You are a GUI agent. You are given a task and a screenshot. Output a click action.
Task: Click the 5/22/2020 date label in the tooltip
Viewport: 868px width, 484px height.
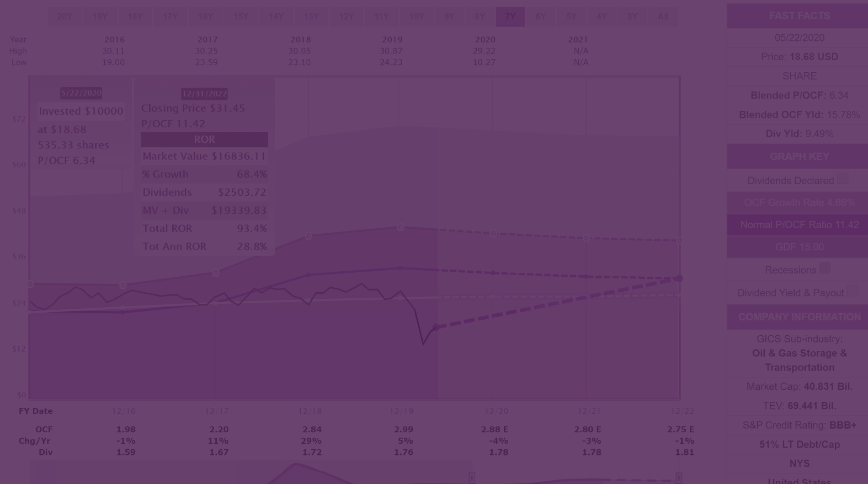click(81, 93)
